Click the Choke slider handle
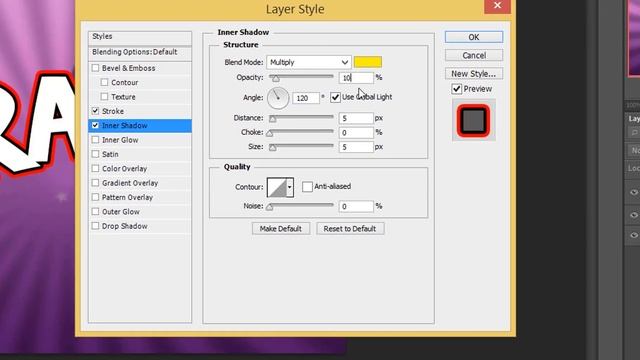Image resolution: width=640 pixels, height=360 pixels. click(x=269, y=133)
